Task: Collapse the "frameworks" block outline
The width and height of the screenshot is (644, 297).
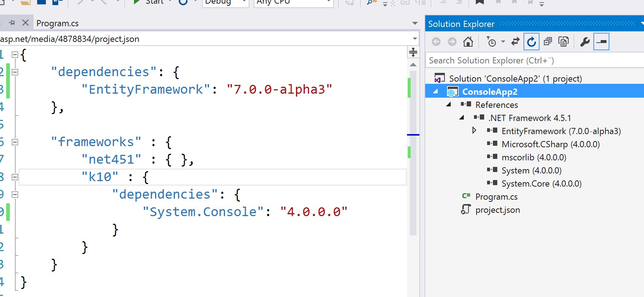Action: point(15,142)
